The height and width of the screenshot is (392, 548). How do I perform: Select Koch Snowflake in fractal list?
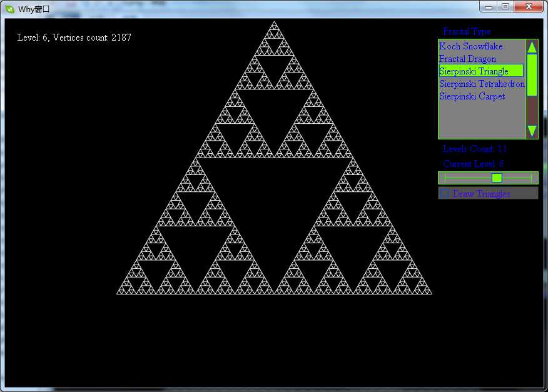(x=470, y=46)
